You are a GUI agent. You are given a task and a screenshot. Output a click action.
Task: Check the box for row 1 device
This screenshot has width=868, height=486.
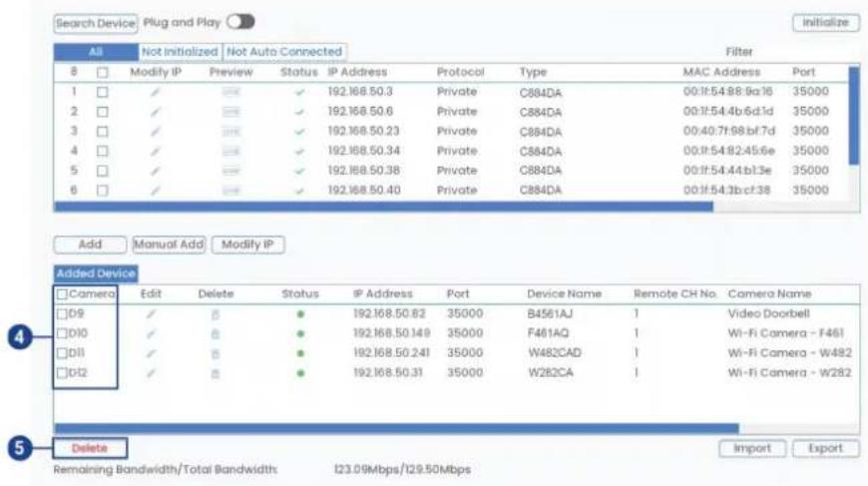103,93
